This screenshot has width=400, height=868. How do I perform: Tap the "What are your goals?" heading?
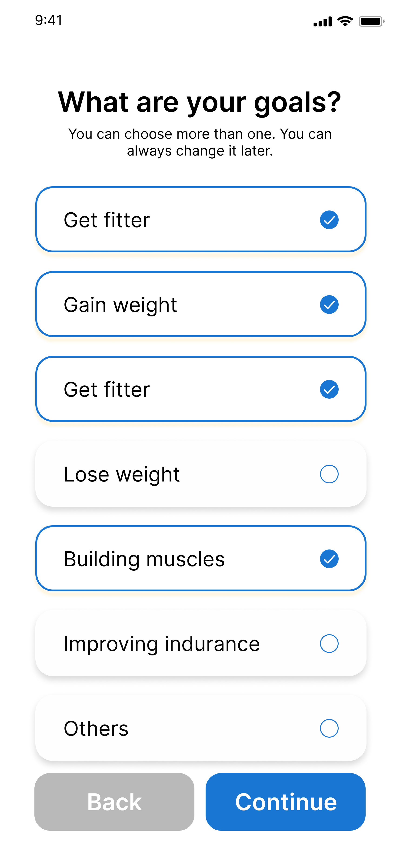(200, 102)
